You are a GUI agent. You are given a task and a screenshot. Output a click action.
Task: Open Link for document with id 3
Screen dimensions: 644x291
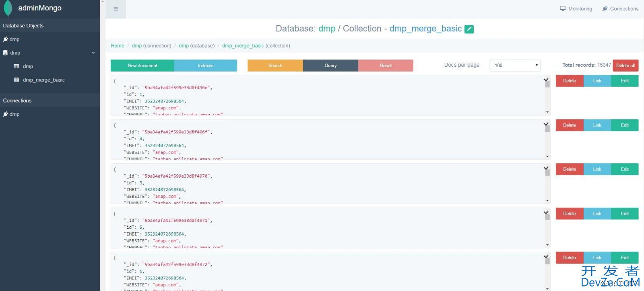[x=597, y=169]
